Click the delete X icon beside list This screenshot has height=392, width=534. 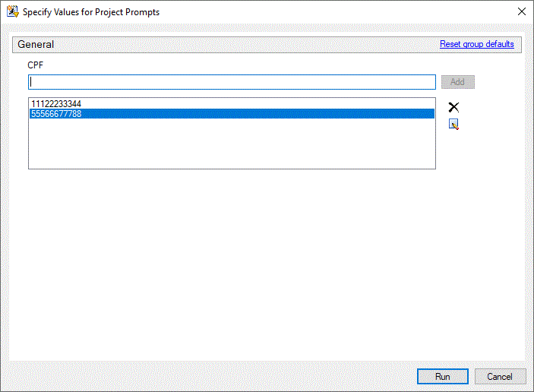click(x=453, y=107)
